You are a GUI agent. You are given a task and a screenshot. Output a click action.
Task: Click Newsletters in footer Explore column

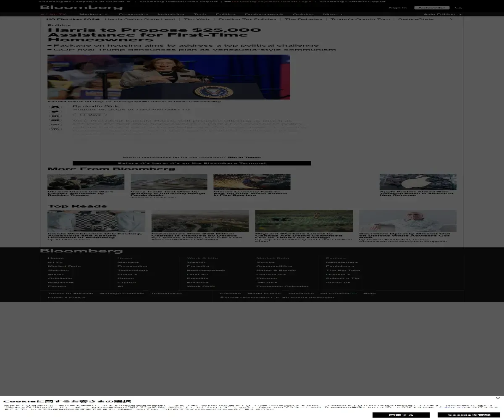(342, 262)
